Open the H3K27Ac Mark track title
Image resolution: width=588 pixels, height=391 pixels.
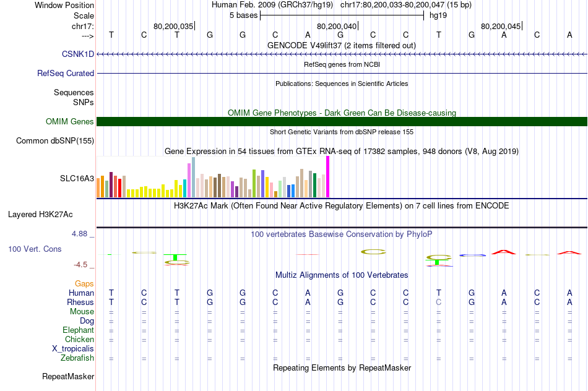[342, 206]
